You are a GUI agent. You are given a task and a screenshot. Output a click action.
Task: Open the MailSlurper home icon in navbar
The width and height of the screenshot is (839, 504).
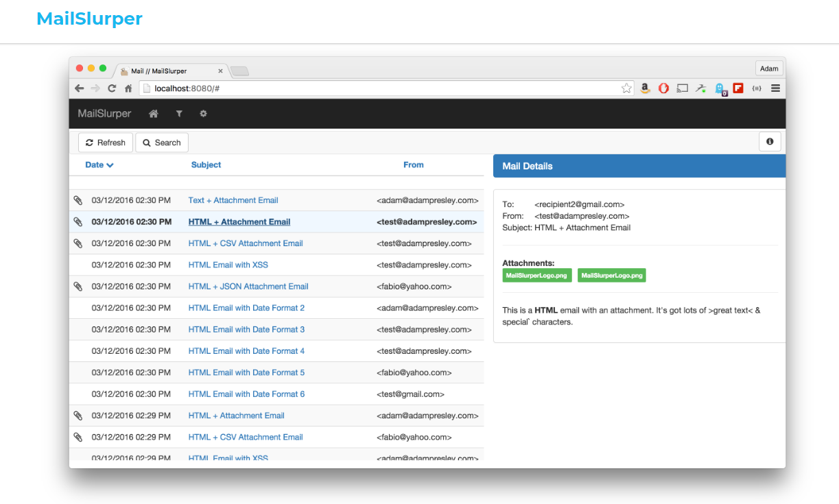click(154, 114)
